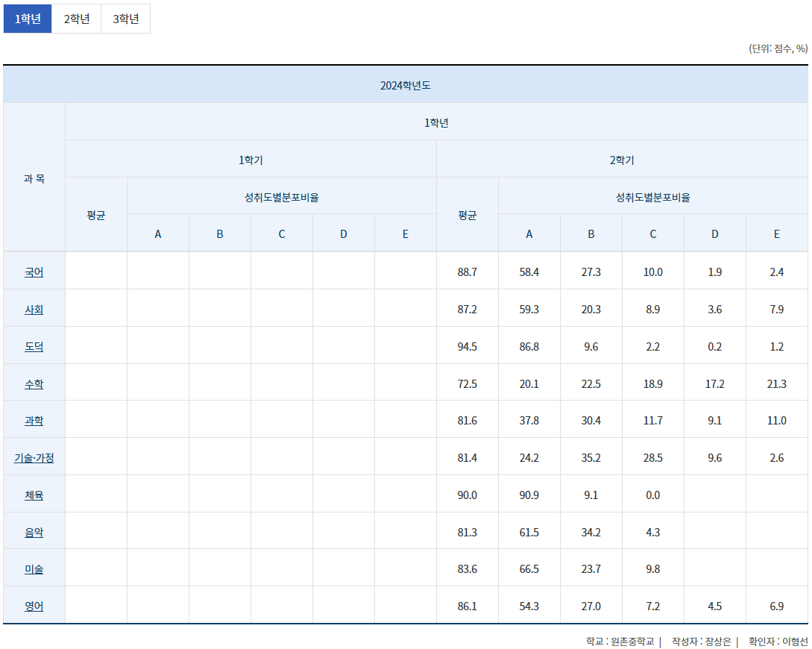
Task: Click 음악 B ratio 34.2
Action: (591, 532)
